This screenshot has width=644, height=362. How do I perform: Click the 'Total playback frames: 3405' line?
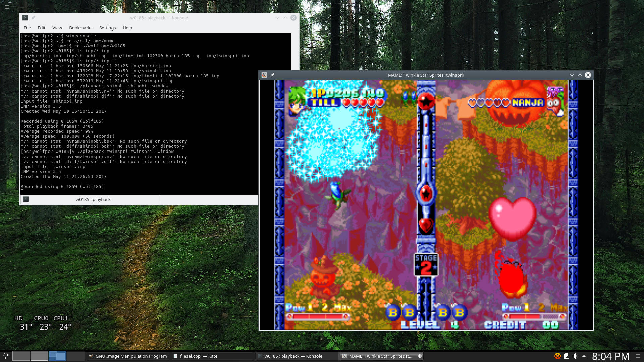pyautogui.click(x=57, y=126)
